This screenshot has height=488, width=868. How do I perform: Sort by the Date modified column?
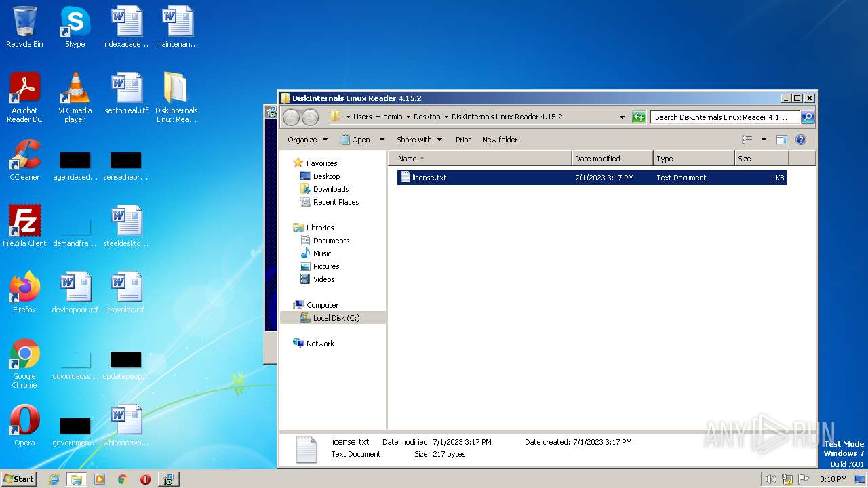[612, 159]
